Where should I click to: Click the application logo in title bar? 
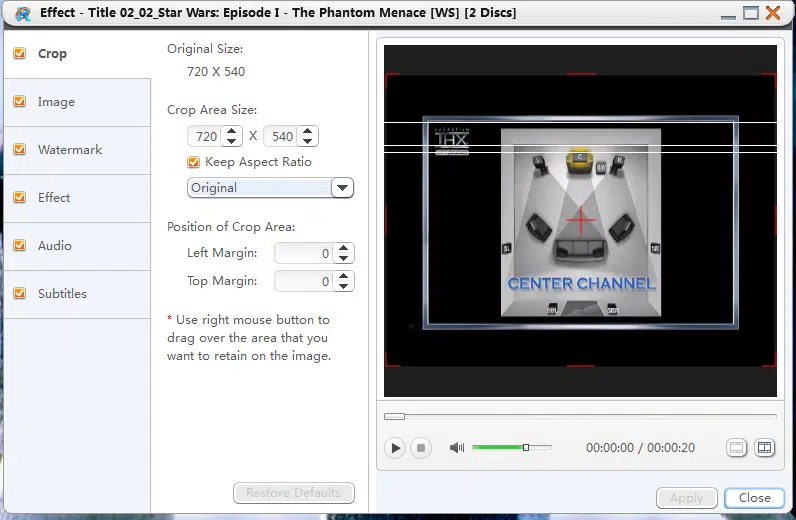(22, 13)
